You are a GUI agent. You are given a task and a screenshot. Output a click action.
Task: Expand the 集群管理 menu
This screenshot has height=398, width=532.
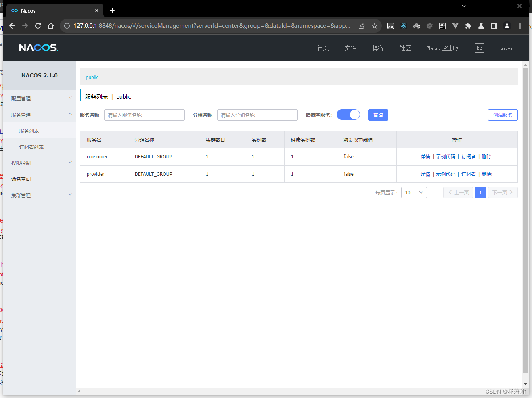tap(40, 195)
